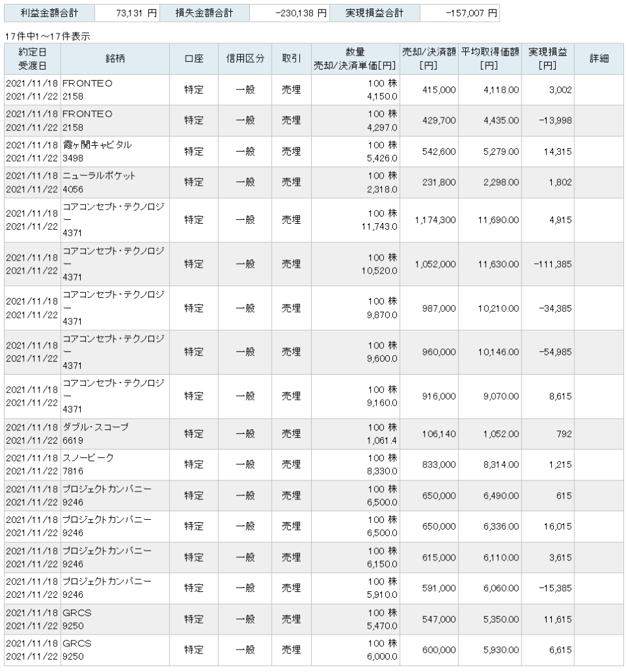Click the 実現損益 column header
Image resolution: width=626 pixels, height=672 pixels.
point(548,58)
